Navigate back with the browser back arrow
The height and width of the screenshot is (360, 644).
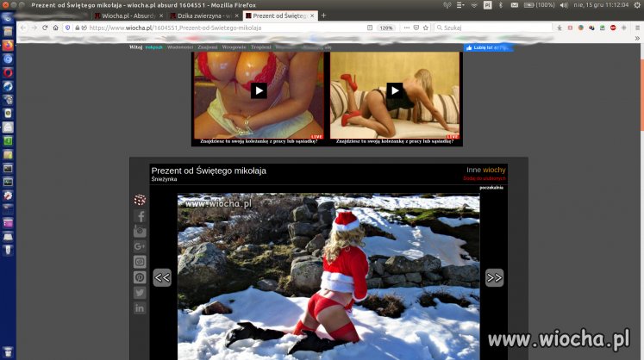(23, 28)
